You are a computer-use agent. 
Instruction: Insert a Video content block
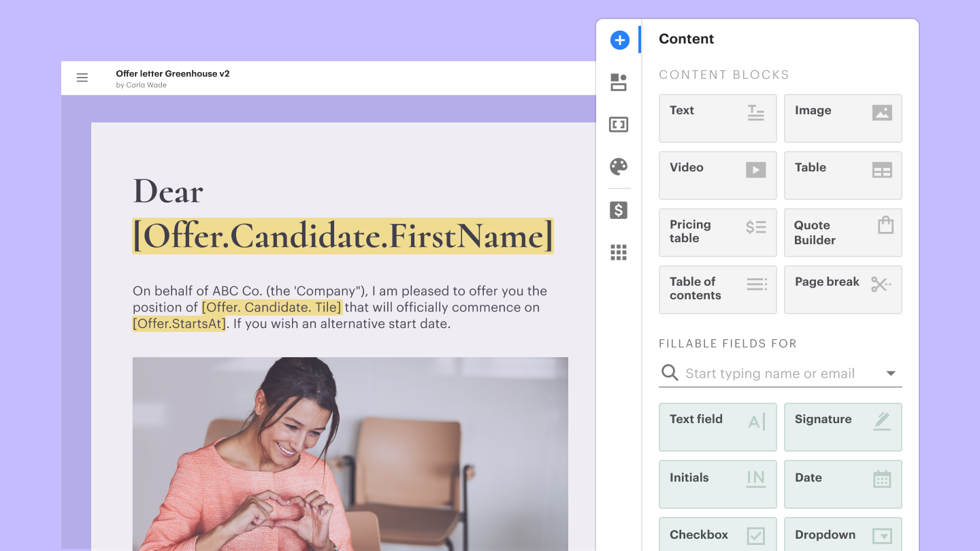pos(717,176)
